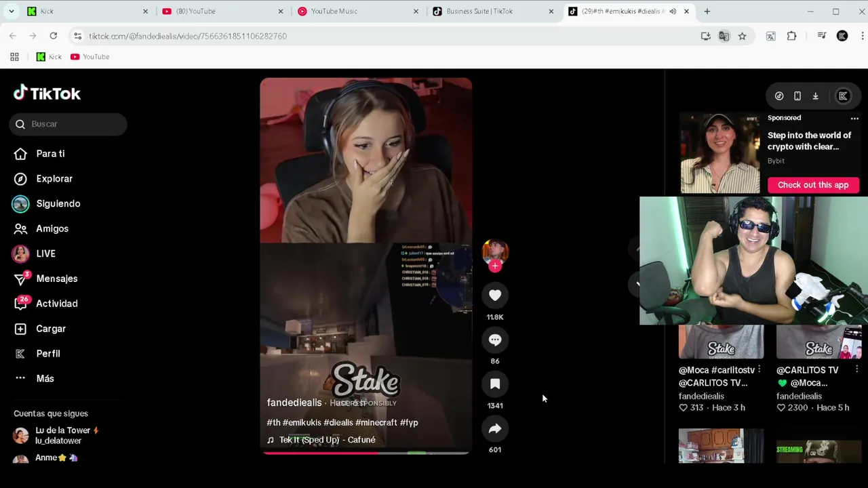
Task: Follow fandediealis with the plus button
Action: (495, 266)
